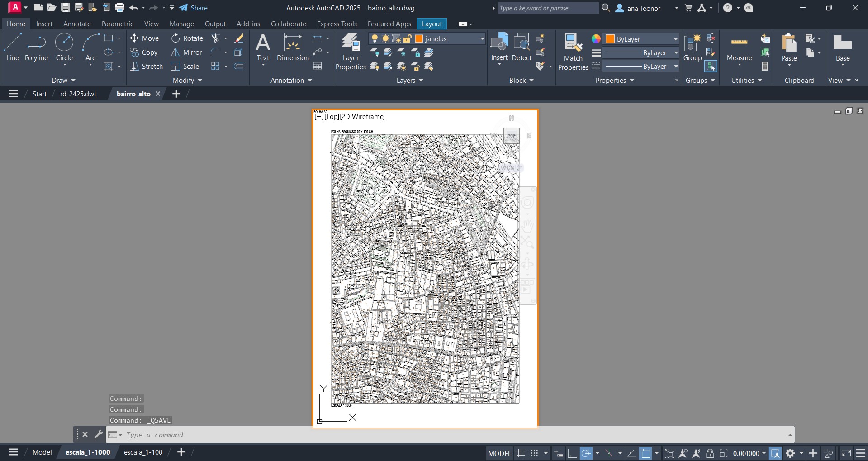This screenshot has height=461, width=868.
Task: Toggle MODEL paper space button
Action: tap(499, 453)
